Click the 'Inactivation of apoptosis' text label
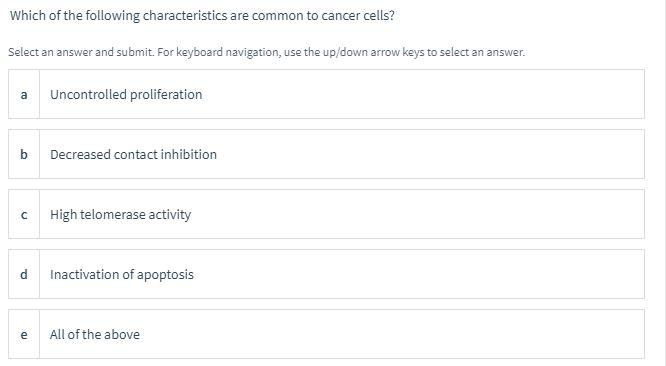 tap(122, 274)
